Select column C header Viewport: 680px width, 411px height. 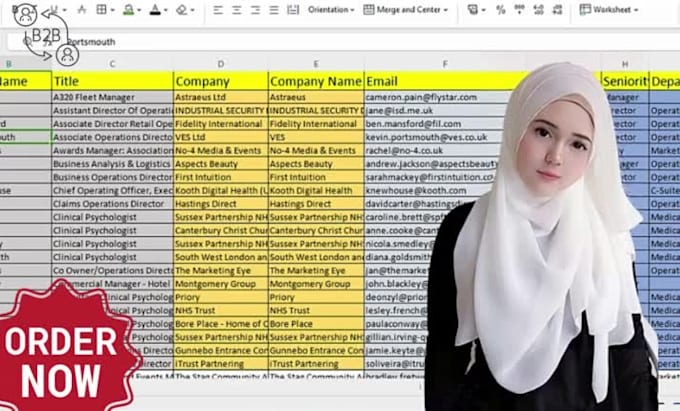click(112, 64)
